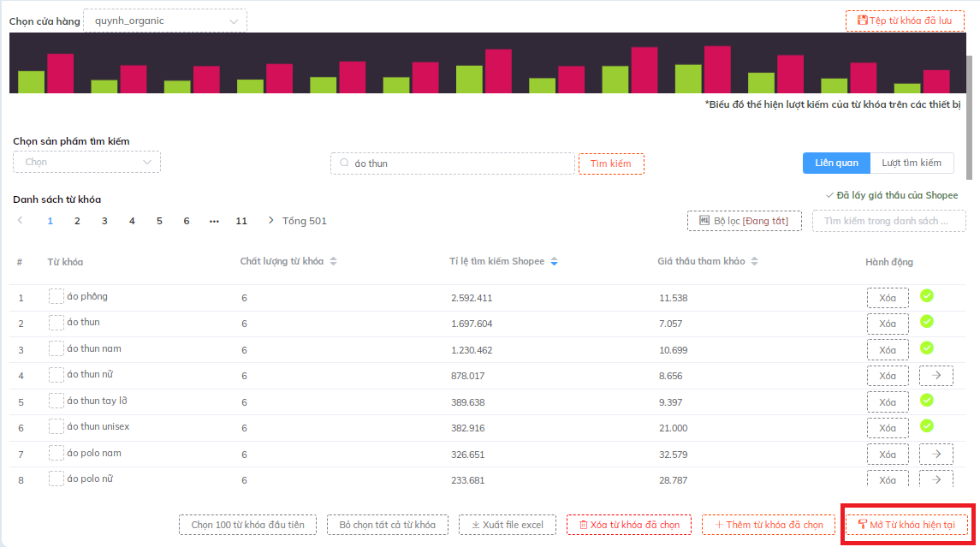Screen dimensions: 980x547
Task: Sort by Chất lượng từ khóa column
Action: tap(333, 261)
